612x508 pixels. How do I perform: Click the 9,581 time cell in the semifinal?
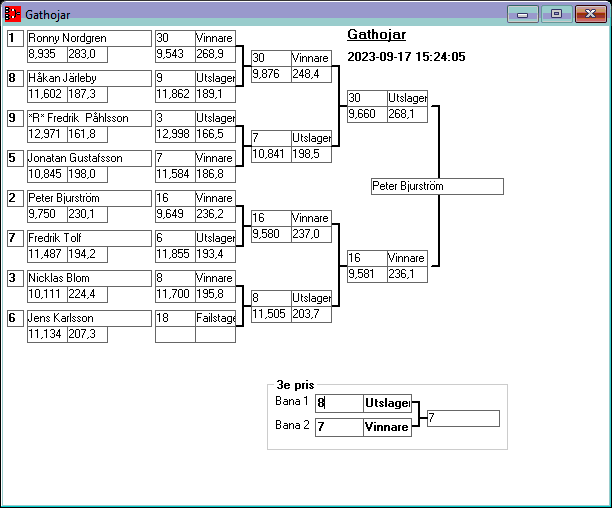[x=366, y=274]
